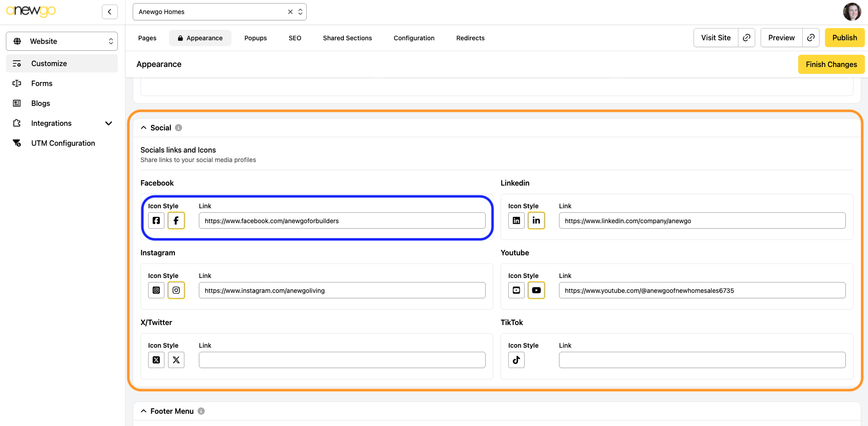Choose the boxed X/Twitter icon style
This screenshot has height=426, width=868.
click(156, 360)
